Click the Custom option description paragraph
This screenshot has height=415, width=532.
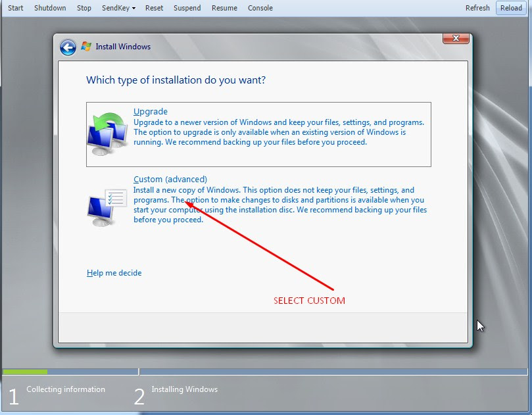click(x=280, y=205)
